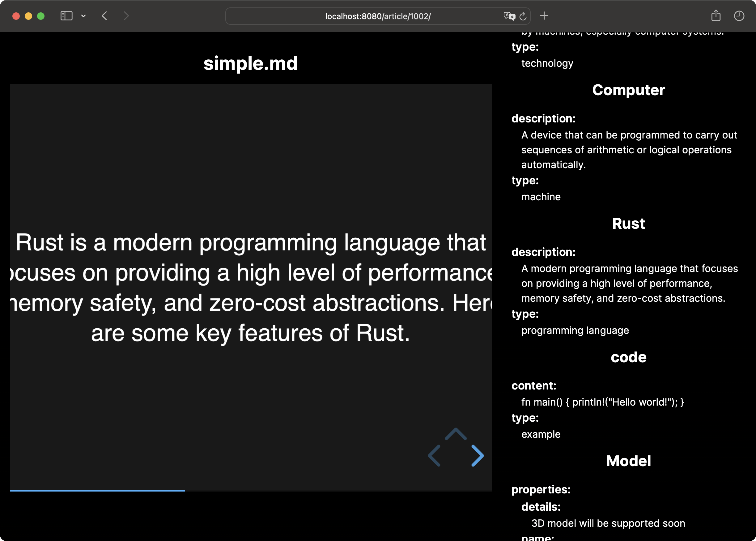Screen dimensions: 756x541
Task: Click the simple.md title heading
Action: pyautogui.click(x=250, y=63)
